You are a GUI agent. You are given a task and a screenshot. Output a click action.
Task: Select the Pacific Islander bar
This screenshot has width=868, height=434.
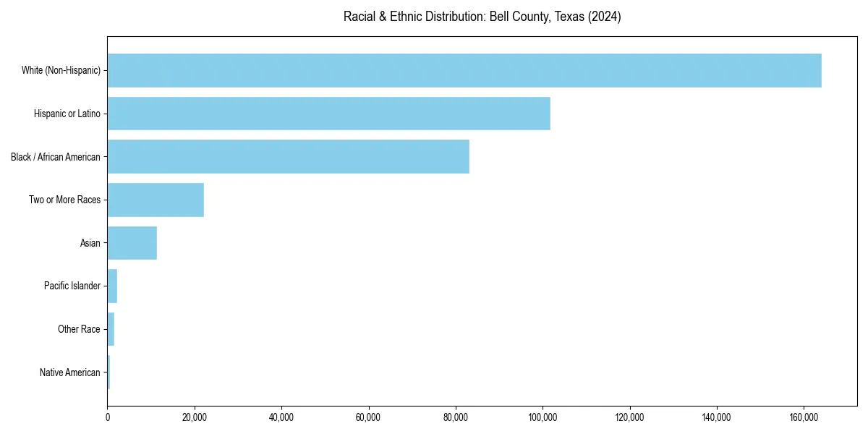tap(111, 286)
